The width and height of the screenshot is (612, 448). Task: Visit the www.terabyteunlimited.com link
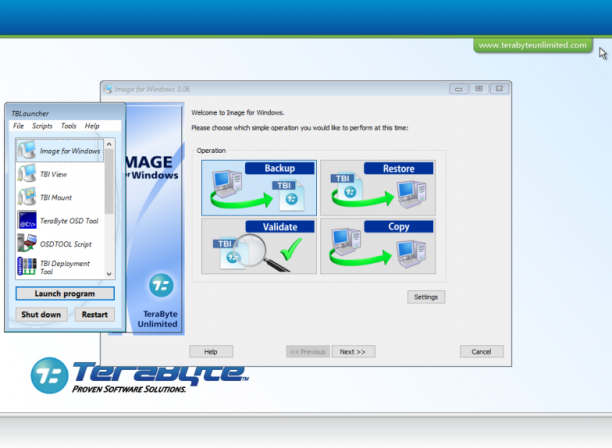(533, 45)
